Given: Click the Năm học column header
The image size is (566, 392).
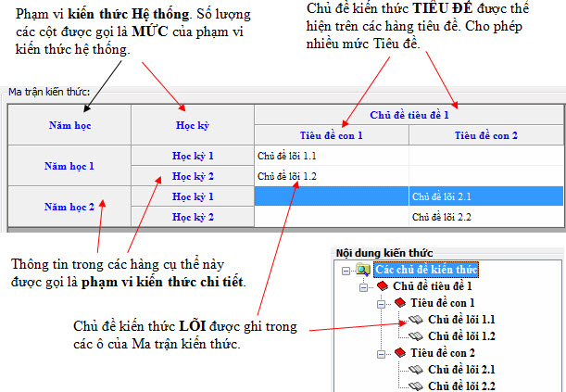Looking at the screenshot, I should [69, 125].
